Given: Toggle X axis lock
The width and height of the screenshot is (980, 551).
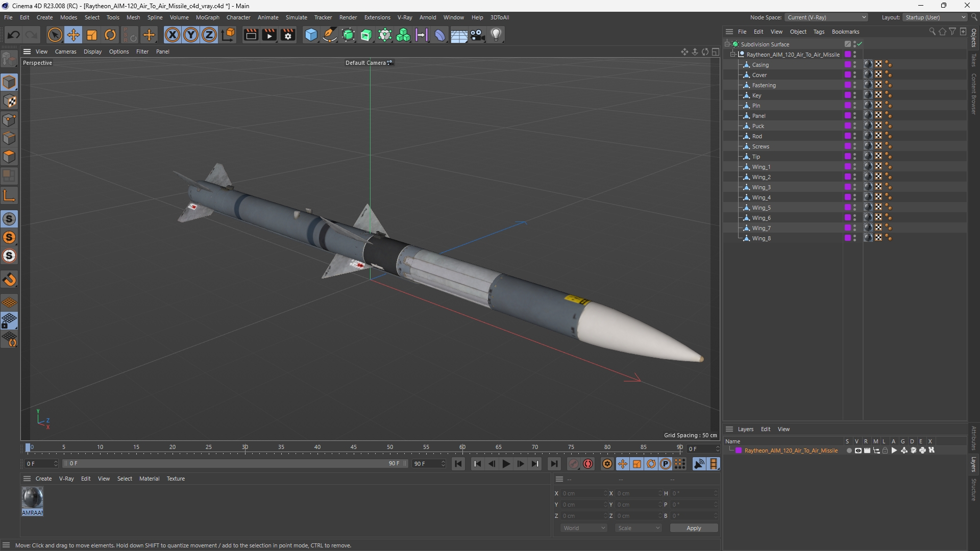Looking at the screenshot, I should (173, 35).
